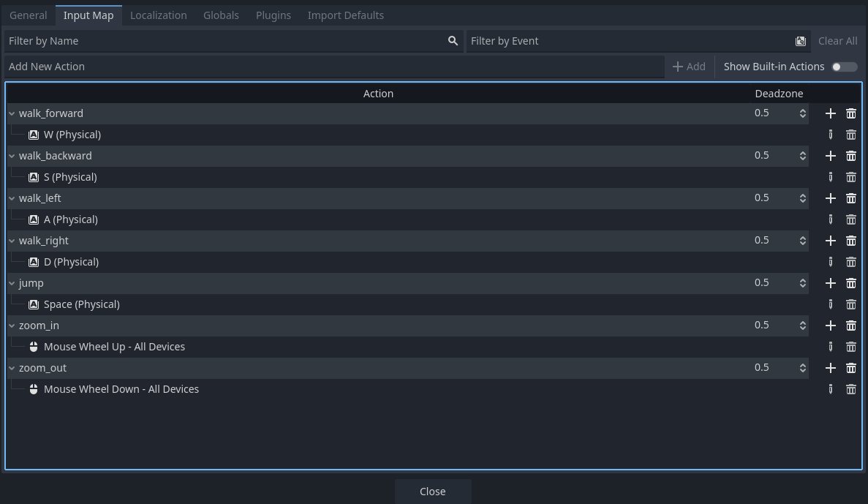Collapse the walk_left action
Viewport: 868px width, 504px height.
click(12, 198)
